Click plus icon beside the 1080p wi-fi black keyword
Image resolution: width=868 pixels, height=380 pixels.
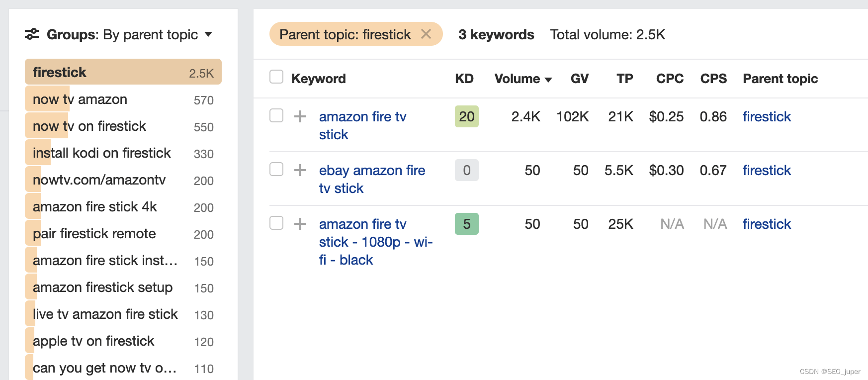[300, 224]
